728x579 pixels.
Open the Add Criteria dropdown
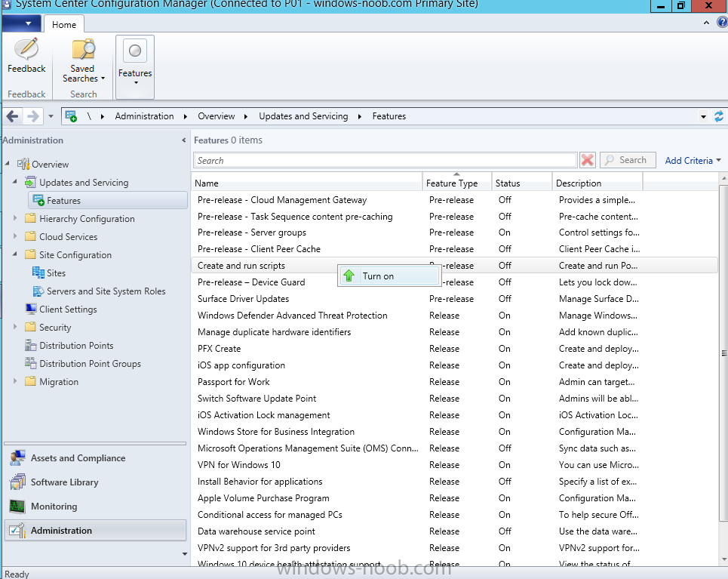pos(693,160)
